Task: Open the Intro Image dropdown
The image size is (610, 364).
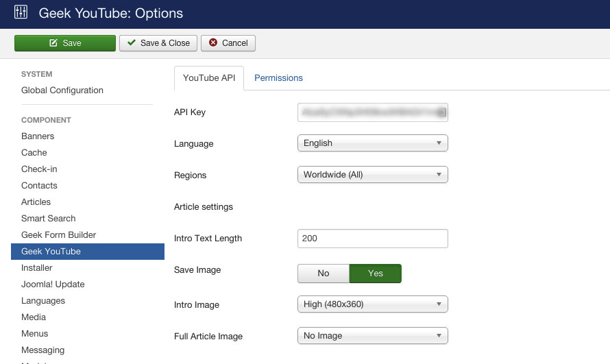Action: point(373,304)
